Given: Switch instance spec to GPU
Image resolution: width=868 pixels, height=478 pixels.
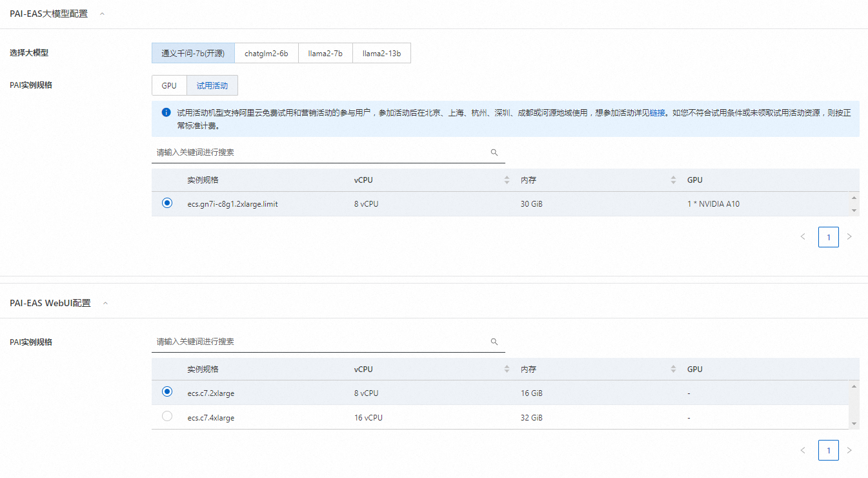Looking at the screenshot, I should (169, 85).
